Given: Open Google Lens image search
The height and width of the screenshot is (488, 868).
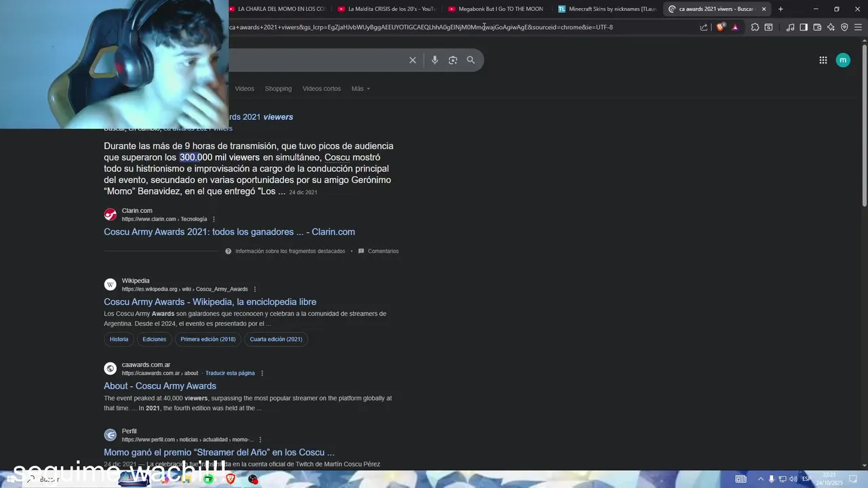Looking at the screenshot, I should point(453,60).
